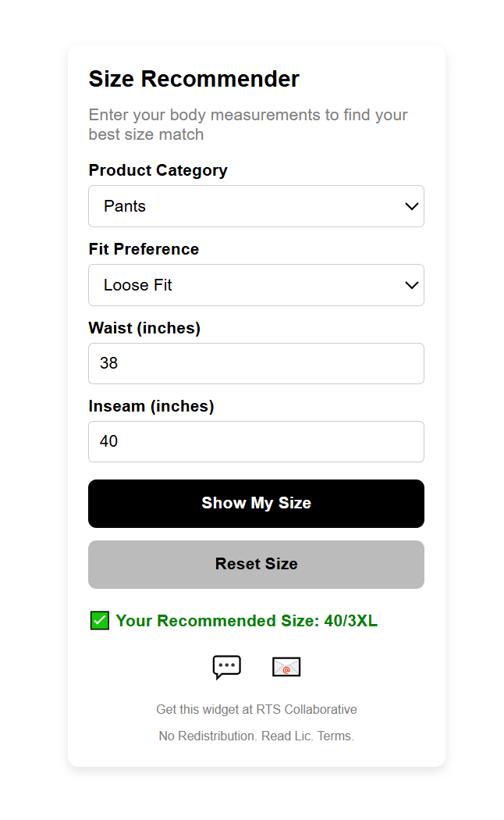504x820 pixels.
Task: Click the speech bubble chat icon
Action: pos(226,667)
